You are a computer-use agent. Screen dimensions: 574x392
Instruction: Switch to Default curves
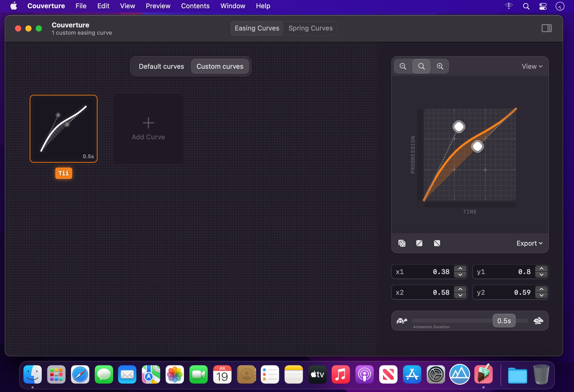click(x=161, y=66)
